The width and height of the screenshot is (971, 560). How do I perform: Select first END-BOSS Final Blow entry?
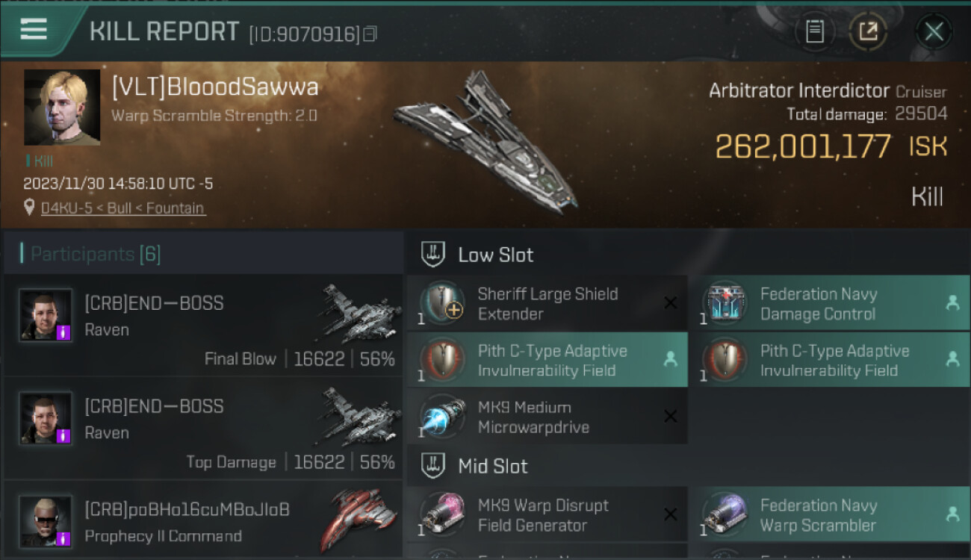click(203, 325)
